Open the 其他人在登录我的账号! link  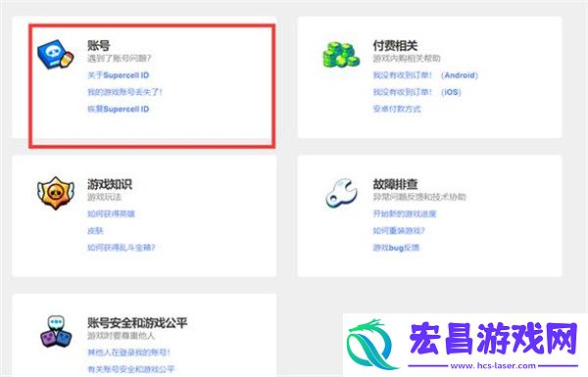(x=129, y=353)
